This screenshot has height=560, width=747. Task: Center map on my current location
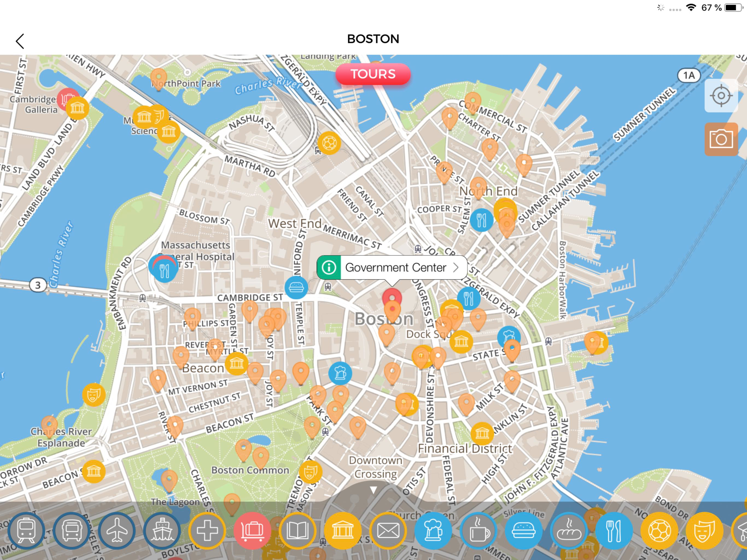click(721, 96)
